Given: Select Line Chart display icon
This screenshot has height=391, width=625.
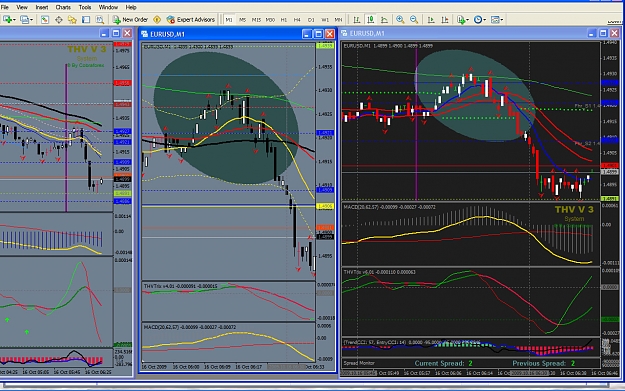Looking at the screenshot, I should pos(384,20).
